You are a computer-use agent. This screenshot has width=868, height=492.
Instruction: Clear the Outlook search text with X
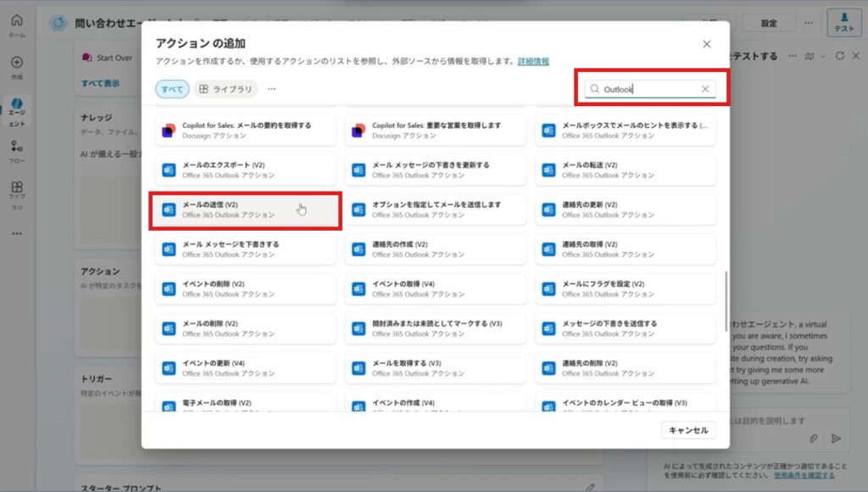pyautogui.click(x=704, y=89)
